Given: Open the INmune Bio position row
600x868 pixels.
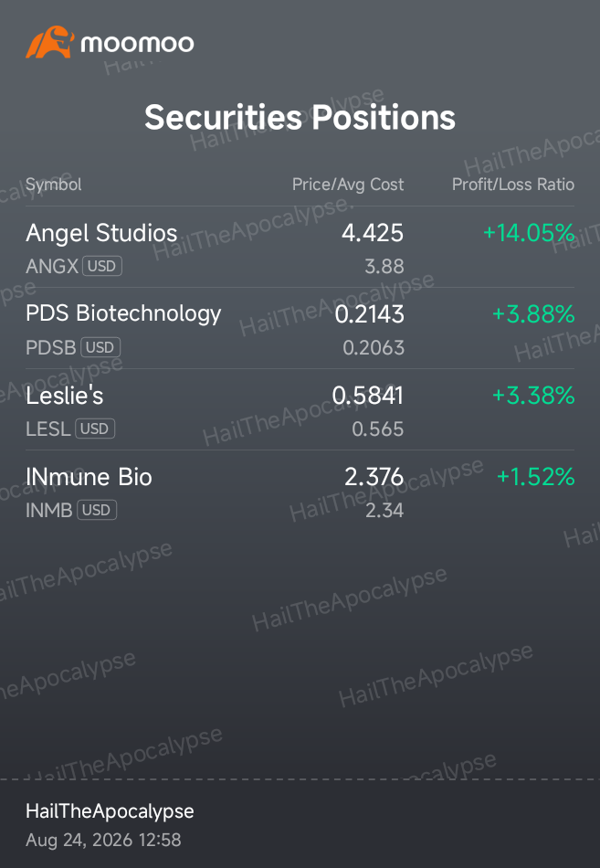Looking at the screenshot, I should coord(300,491).
